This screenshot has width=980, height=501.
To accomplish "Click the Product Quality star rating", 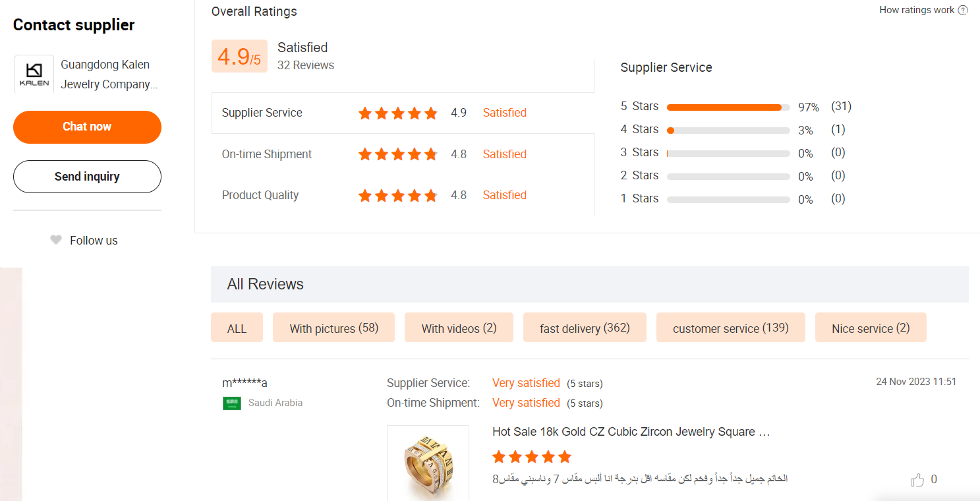I will tap(397, 195).
